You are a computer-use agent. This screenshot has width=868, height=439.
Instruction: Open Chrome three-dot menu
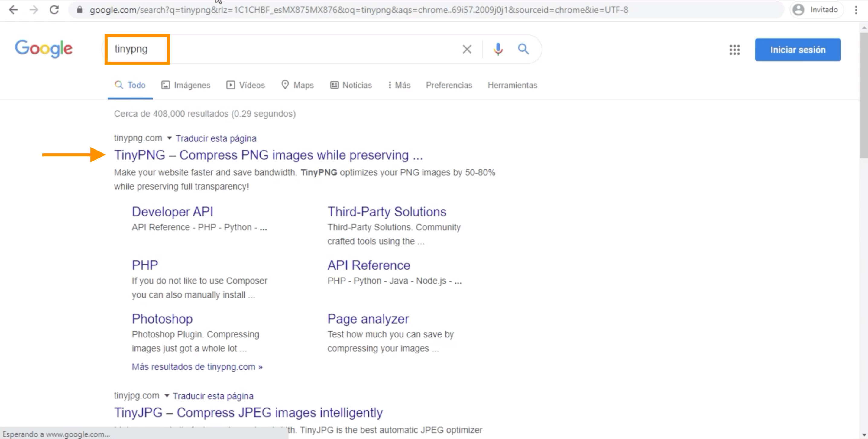[x=856, y=10]
